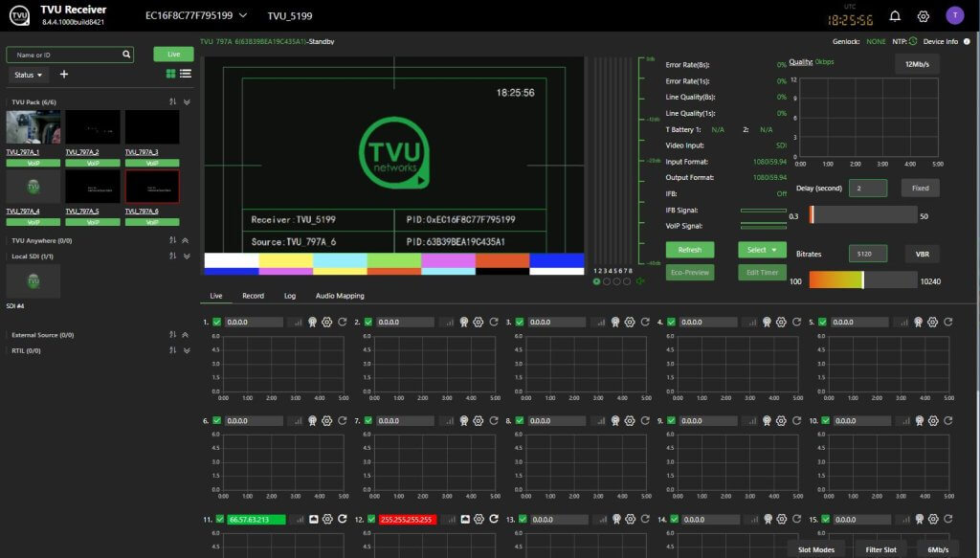
Task: Click the NTP clock status icon
Action: click(913, 41)
